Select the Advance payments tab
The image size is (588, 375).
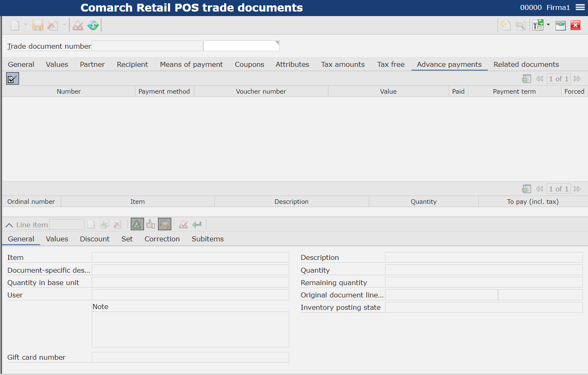pyautogui.click(x=449, y=64)
